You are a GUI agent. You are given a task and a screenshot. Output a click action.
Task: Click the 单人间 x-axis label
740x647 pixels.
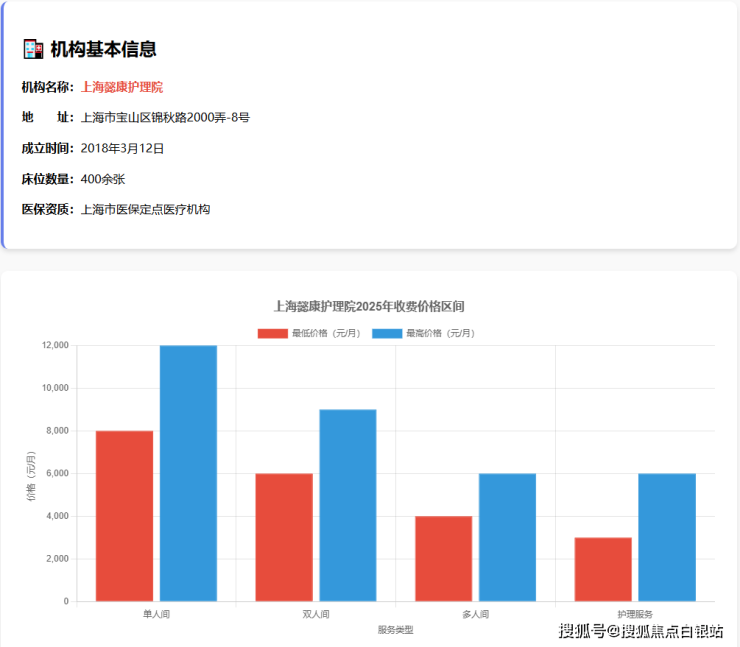point(156,613)
